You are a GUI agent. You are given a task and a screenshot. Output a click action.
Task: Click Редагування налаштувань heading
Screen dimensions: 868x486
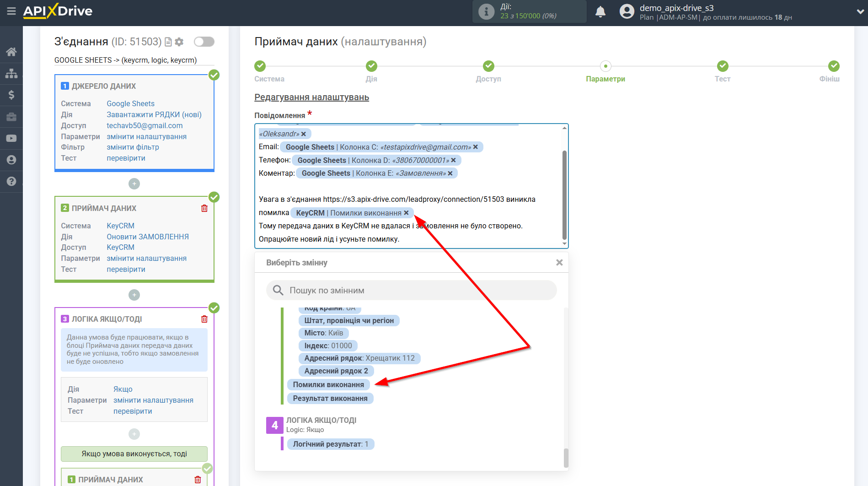coord(311,97)
